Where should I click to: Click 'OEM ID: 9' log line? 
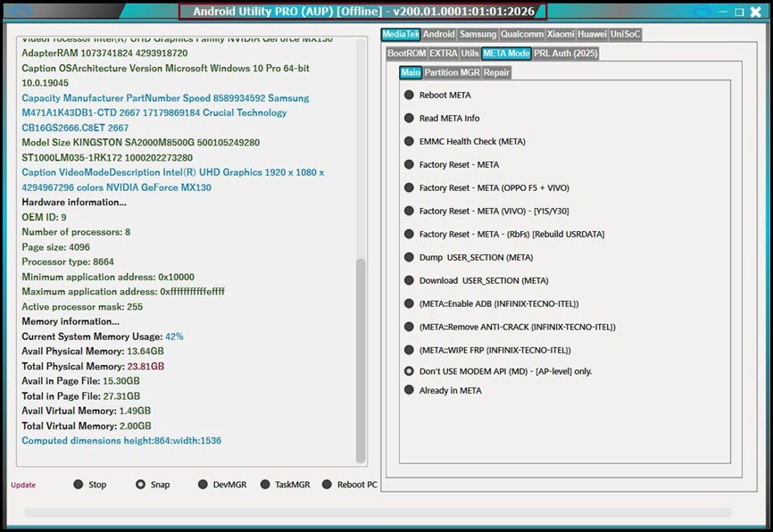(x=44, y=217)
